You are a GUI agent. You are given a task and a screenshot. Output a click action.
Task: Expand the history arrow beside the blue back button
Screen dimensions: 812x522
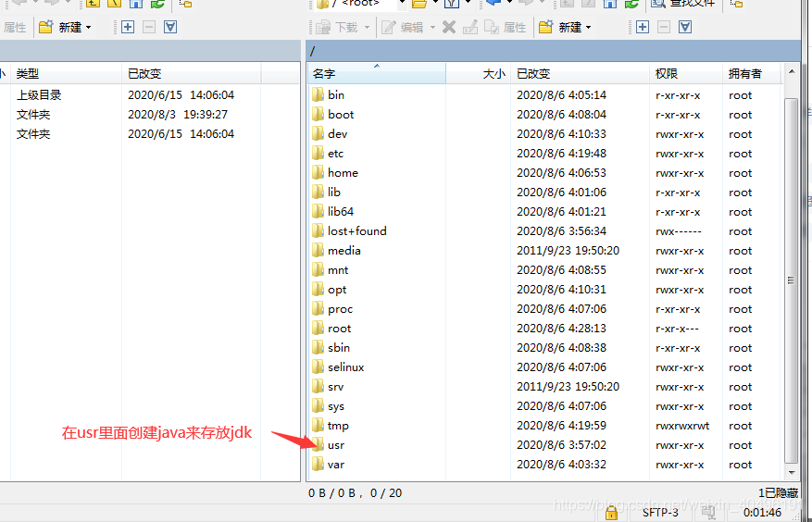pos(509,4)
